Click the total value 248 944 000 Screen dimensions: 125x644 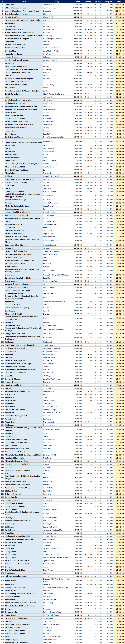click(x=119, y=5)
